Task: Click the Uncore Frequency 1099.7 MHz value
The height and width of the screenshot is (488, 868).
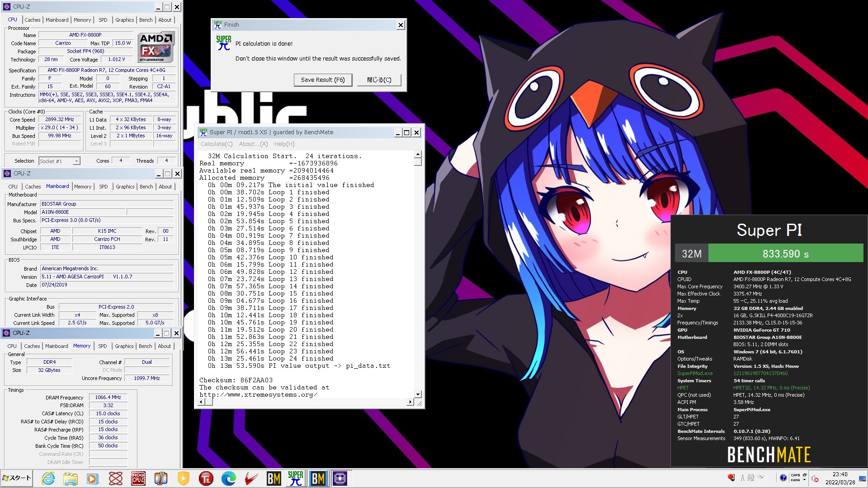Action: pyautogui.click(x=147, y=379)
